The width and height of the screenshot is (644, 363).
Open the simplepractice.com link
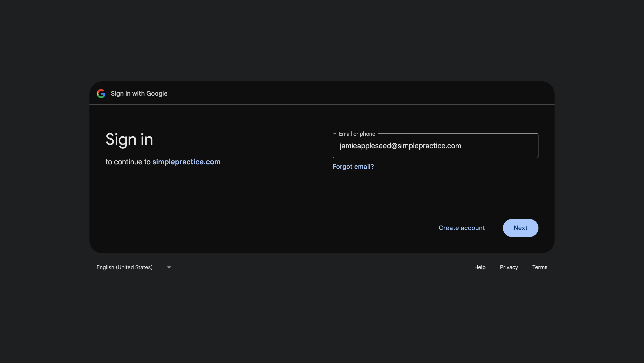(186, 162)
